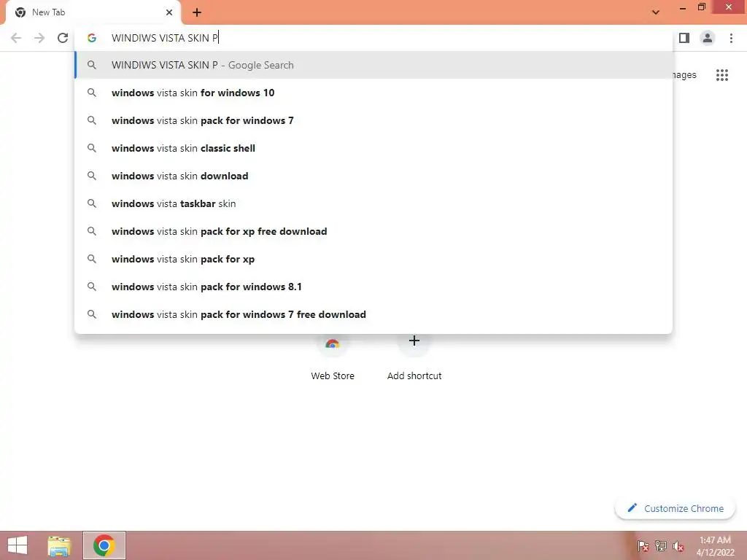The image size is (747, 560).
Task: Click the network tray icon
Action: [x=661, y=545]
